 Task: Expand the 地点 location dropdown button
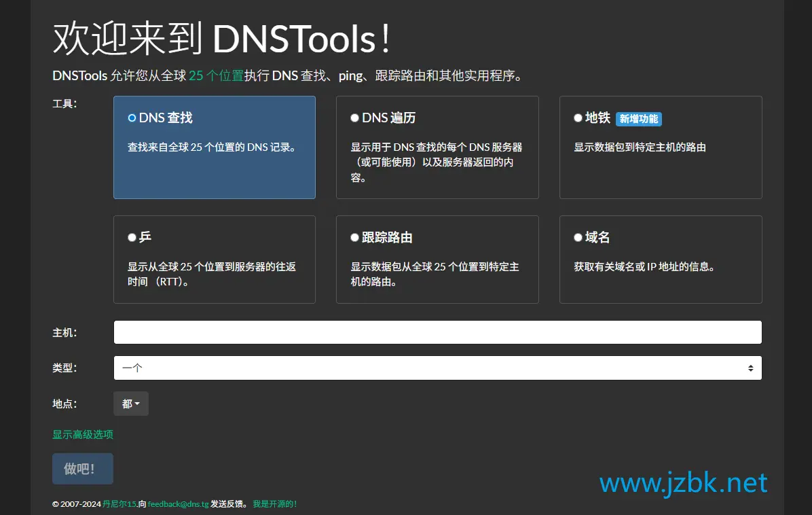131,404
